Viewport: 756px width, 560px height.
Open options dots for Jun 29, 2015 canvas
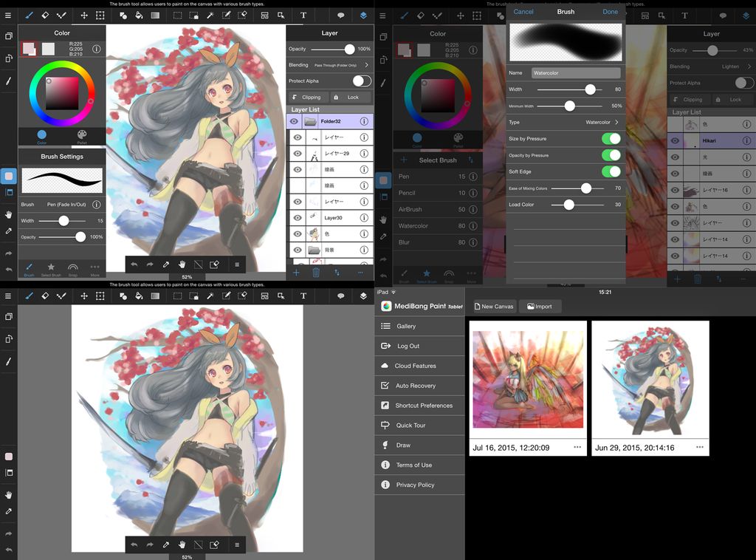700,447
